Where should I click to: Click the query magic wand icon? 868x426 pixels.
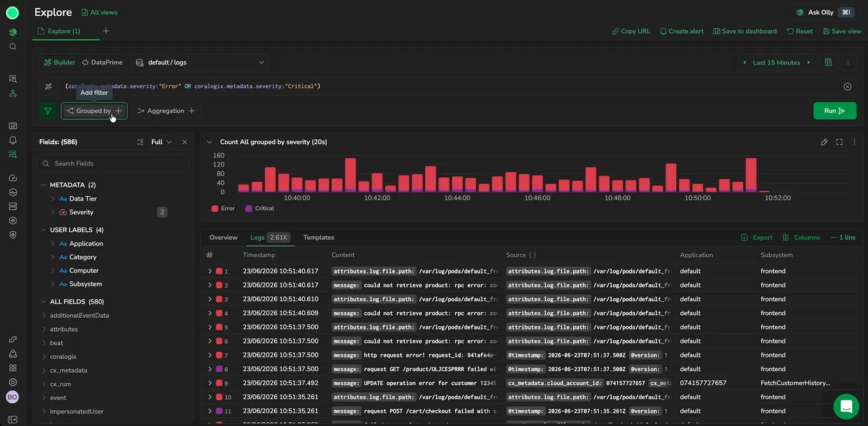tap(48, 87)
